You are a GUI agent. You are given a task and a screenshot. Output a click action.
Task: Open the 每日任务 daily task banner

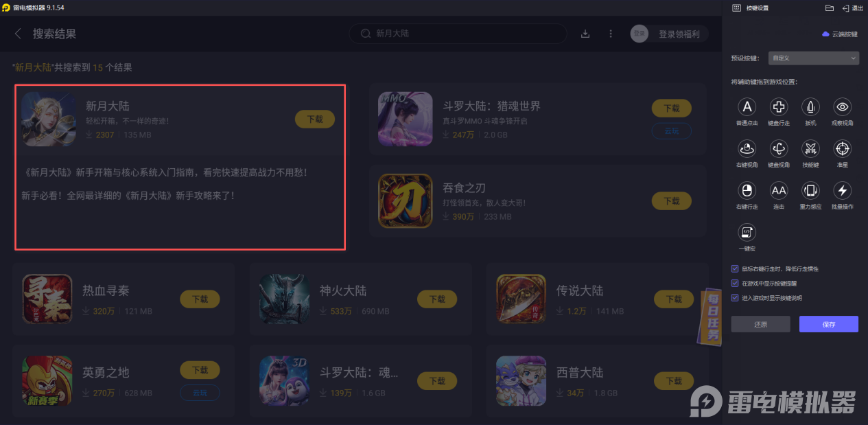(x=712, y=316)
